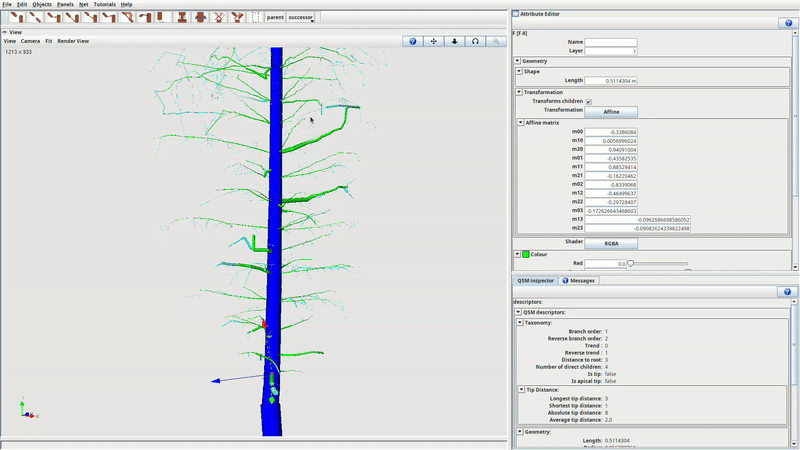Collapse the Tip Distance section
The height and width of the screenshot is (450, 800).
[520, 389]
